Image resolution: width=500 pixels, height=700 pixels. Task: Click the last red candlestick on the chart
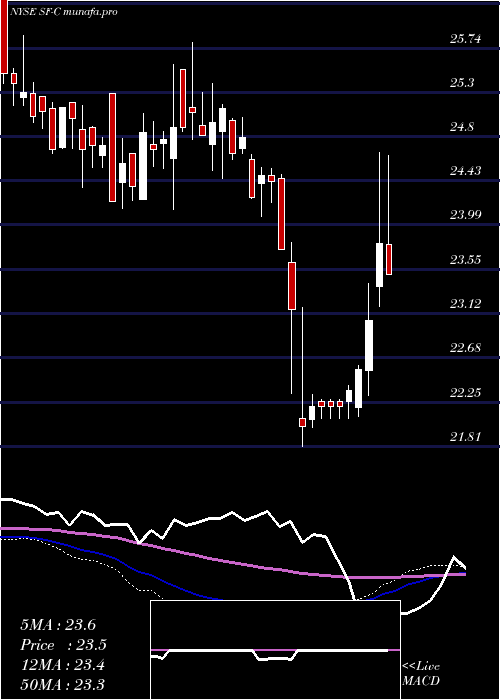coord(389,259)
